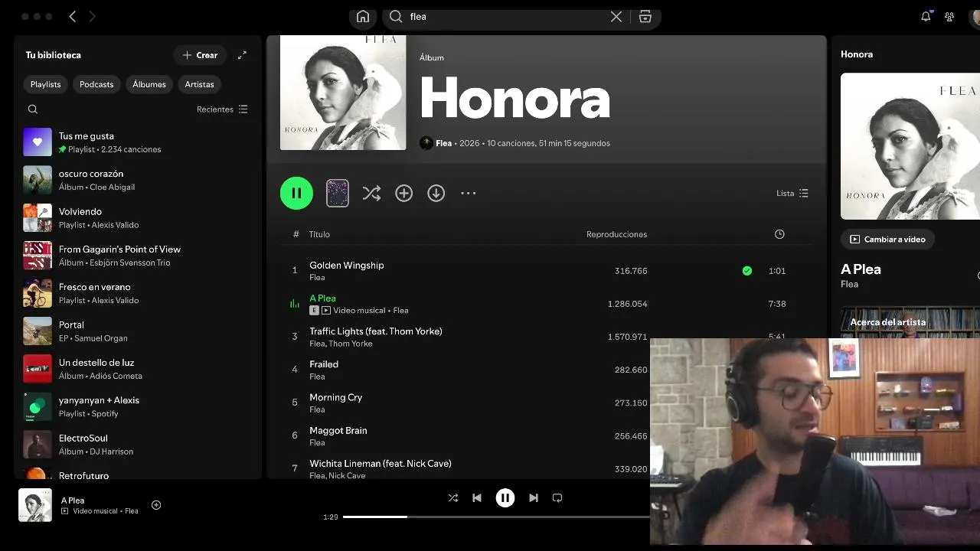Open the ElectroSoul album
The width and height of the screenshot is (980, 551).
(138, 444)
